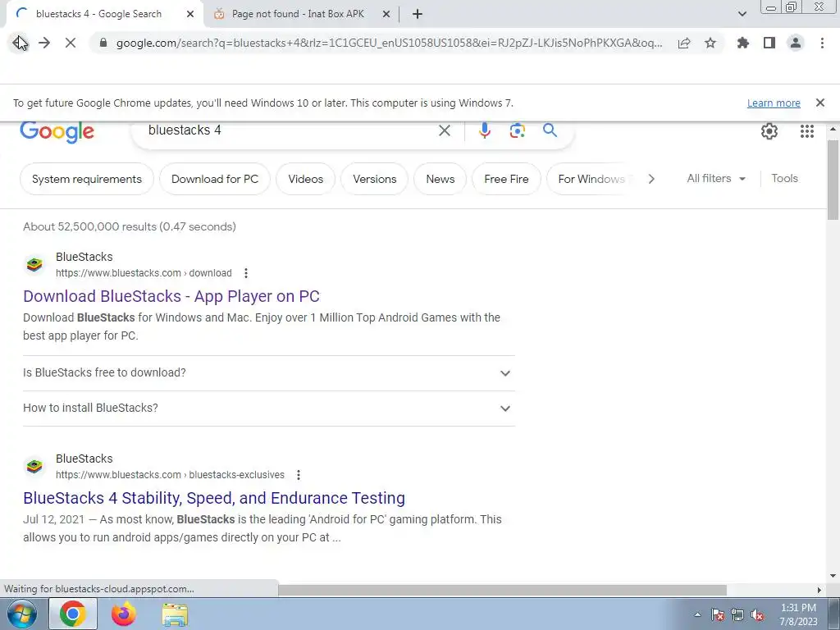Dismiss the Chrome update notification bar

pos(820,103)
